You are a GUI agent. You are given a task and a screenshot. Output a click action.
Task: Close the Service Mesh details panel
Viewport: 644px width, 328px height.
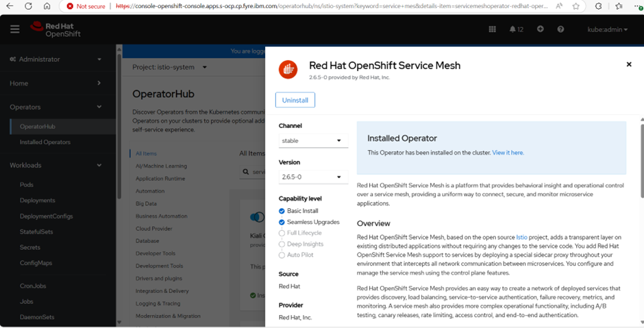(x=629, y=64)
